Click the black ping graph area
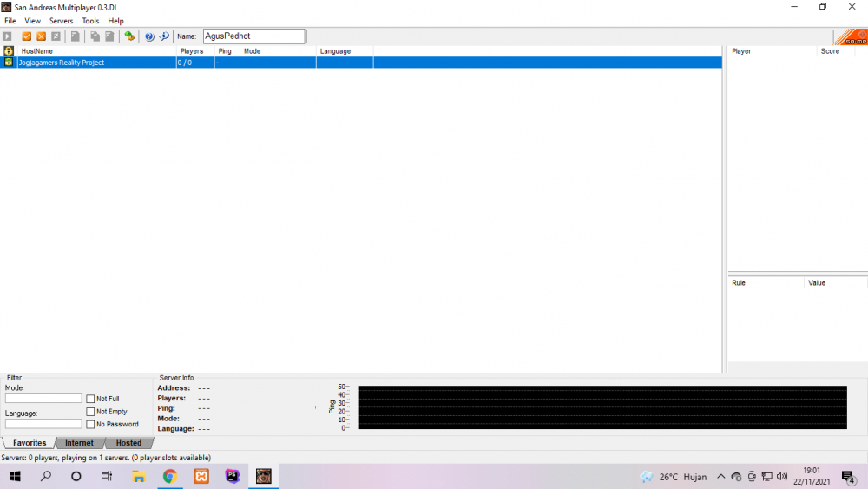The width and height of the screenshot is (868, 489). point(603,407)
